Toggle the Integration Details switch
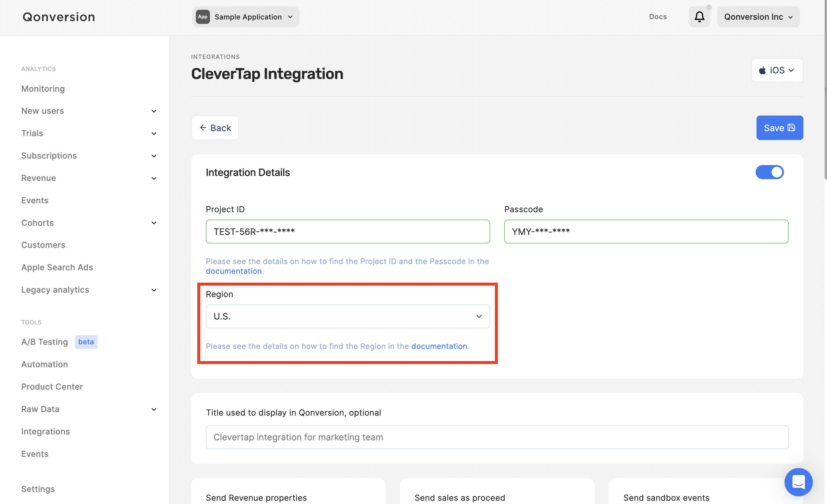 point(769,172)
